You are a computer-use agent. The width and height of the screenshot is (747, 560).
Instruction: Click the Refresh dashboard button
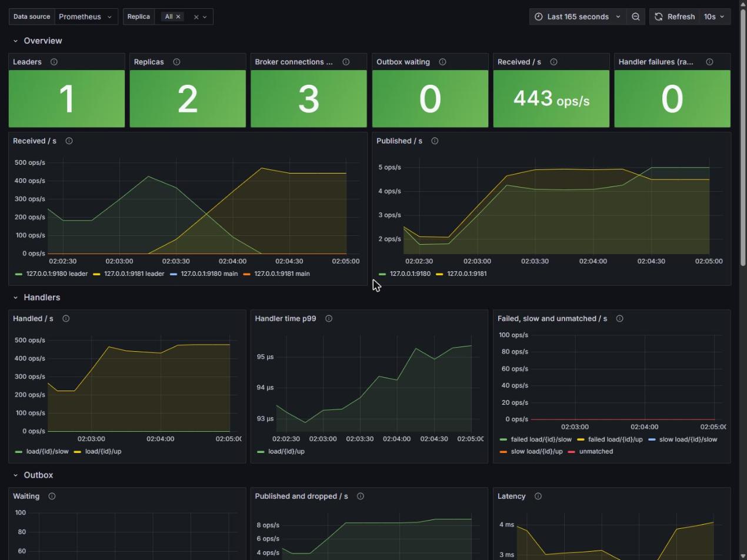tap(675, 16)
